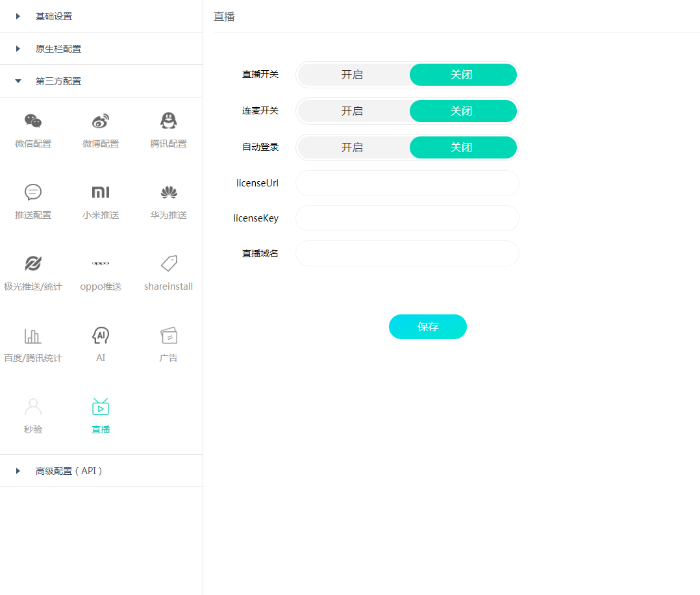Open the 基础设置 section label
Image resolution: width=700 pixels, height=595 pixels.
pyautogui.click(x=54, y=16)
